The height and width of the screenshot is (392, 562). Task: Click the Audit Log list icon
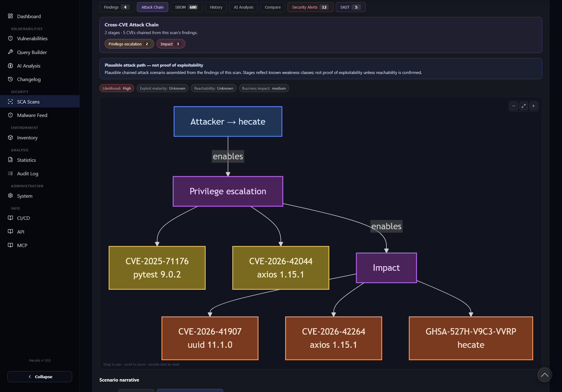point(10,173)
